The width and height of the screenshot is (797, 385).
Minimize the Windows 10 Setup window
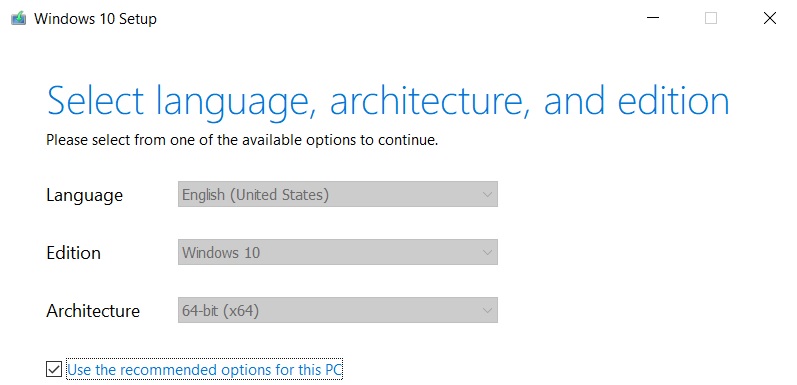653,18
